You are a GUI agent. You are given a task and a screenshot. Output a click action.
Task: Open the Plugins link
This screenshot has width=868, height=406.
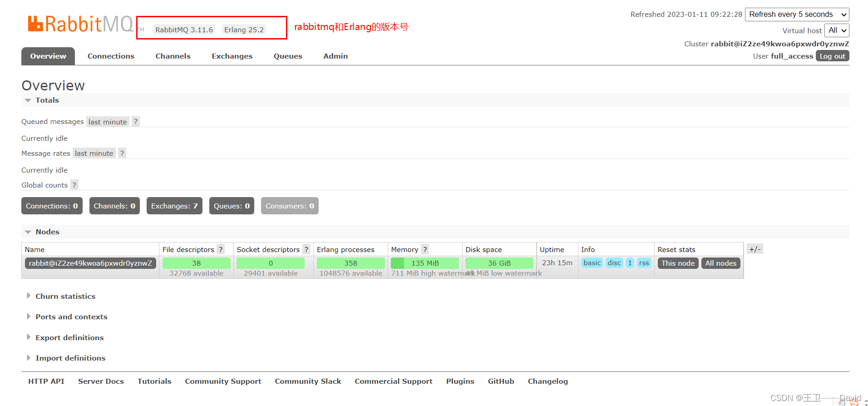[460, 381]
